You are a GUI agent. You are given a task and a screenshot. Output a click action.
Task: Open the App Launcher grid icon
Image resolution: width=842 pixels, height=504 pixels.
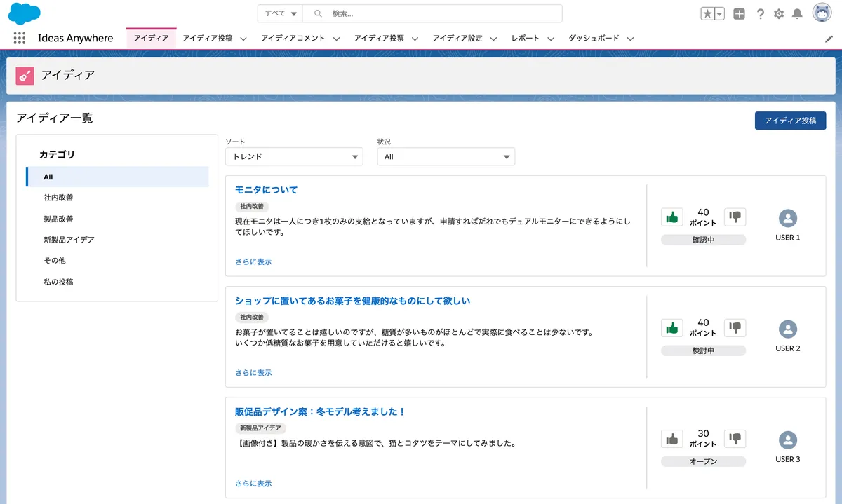point(20,39)
